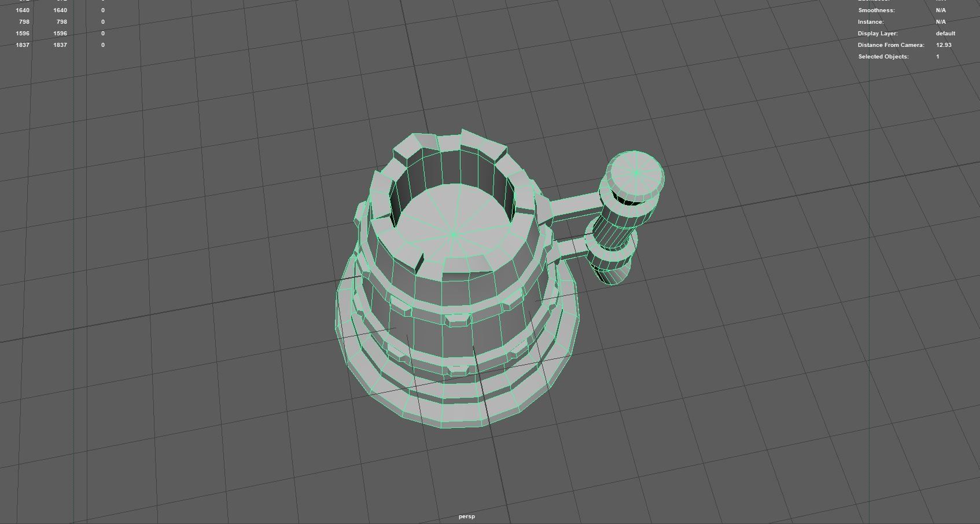Select the round cap atop the mug handle
This screenshot has height=524, width=980.
point(635,173)
